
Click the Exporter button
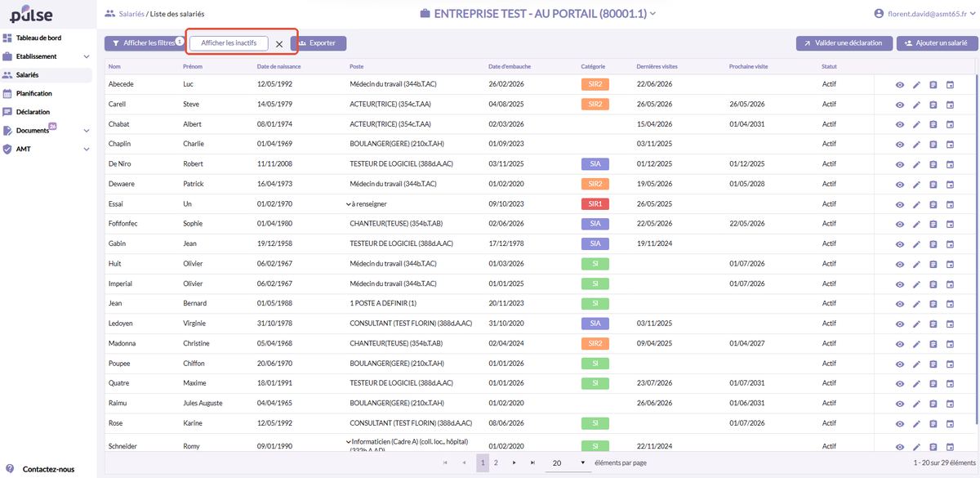coord(318,43)
